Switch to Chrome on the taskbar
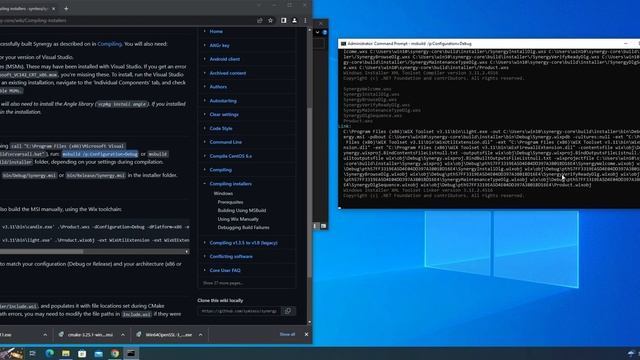This screenshot has width=640, height=360. point(115,353)
